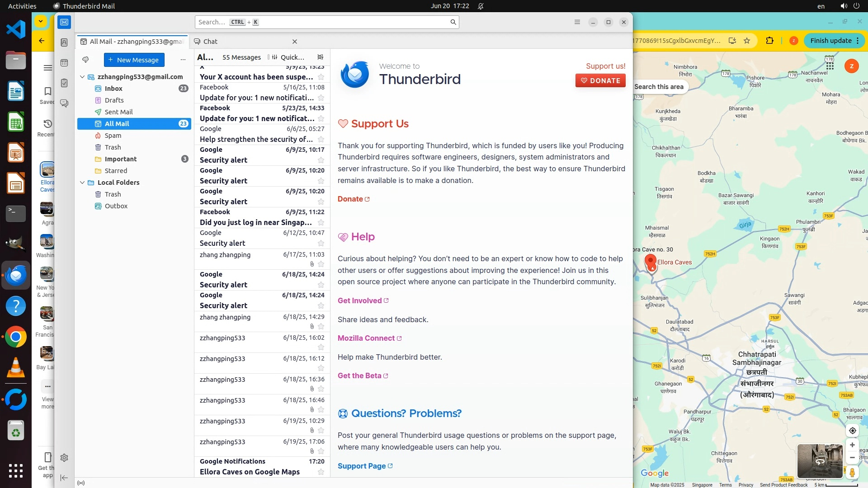Click Get Messages cloud download icon
Image resolution: width=868 pixels, height=488 pixels.
point(85,60)
